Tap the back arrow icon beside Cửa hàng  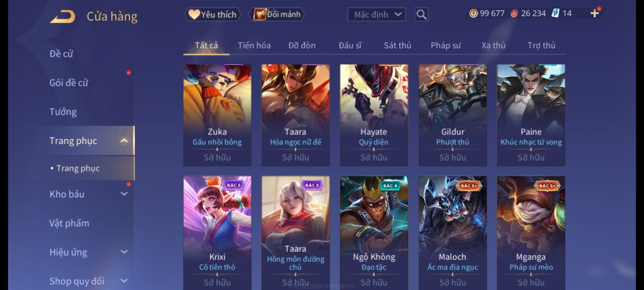(x=62, y=17)
